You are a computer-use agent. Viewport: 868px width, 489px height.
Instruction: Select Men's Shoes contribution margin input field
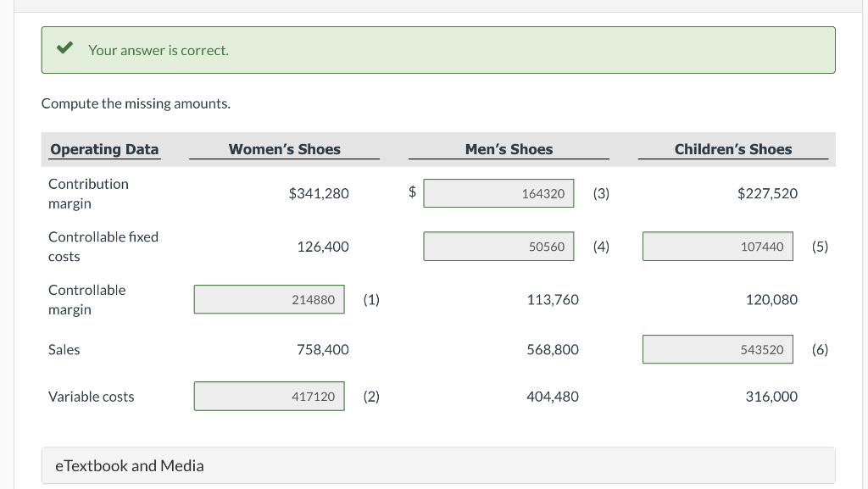[498, 193]
